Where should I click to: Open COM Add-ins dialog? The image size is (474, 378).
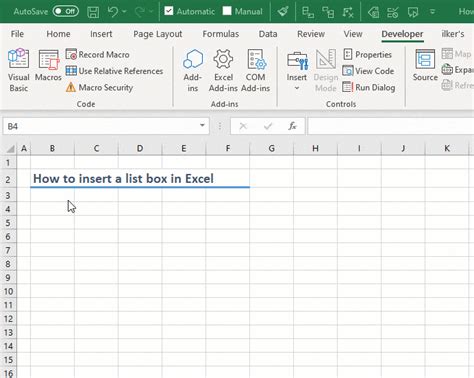click(255, 70)
